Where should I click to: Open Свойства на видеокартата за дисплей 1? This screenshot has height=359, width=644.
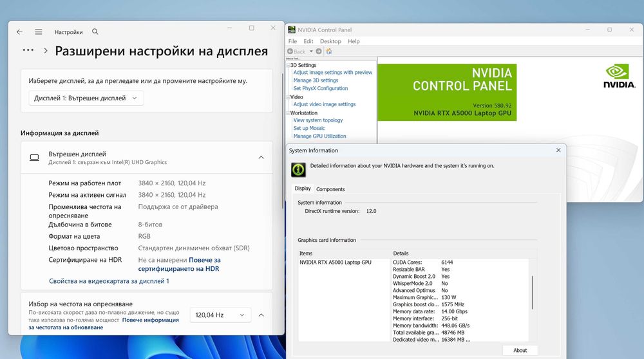[109, 281]
